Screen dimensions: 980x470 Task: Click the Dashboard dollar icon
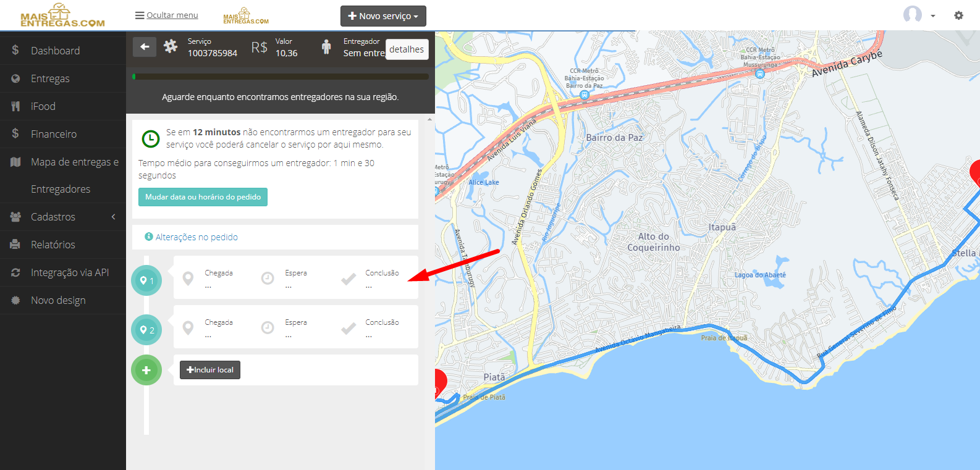point(15,50)
